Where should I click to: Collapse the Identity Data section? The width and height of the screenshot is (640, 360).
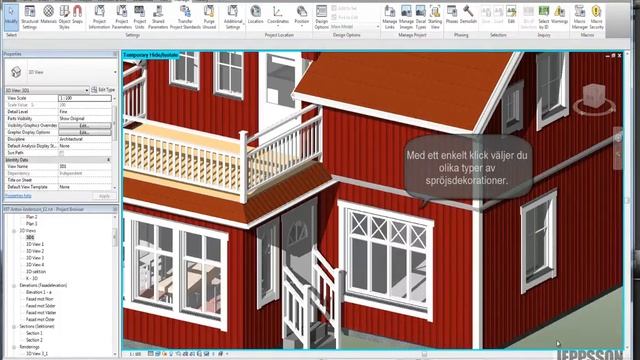tap(109, 160)
